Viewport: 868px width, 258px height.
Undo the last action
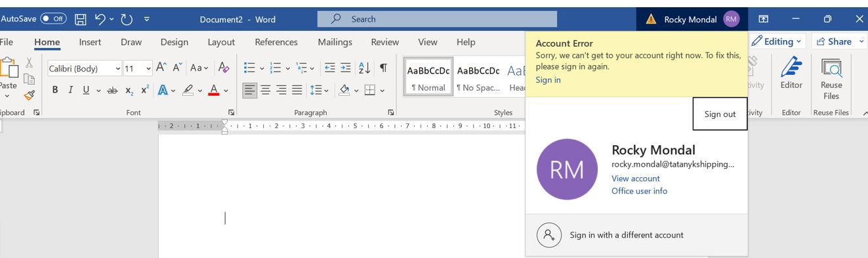(100, 19)
